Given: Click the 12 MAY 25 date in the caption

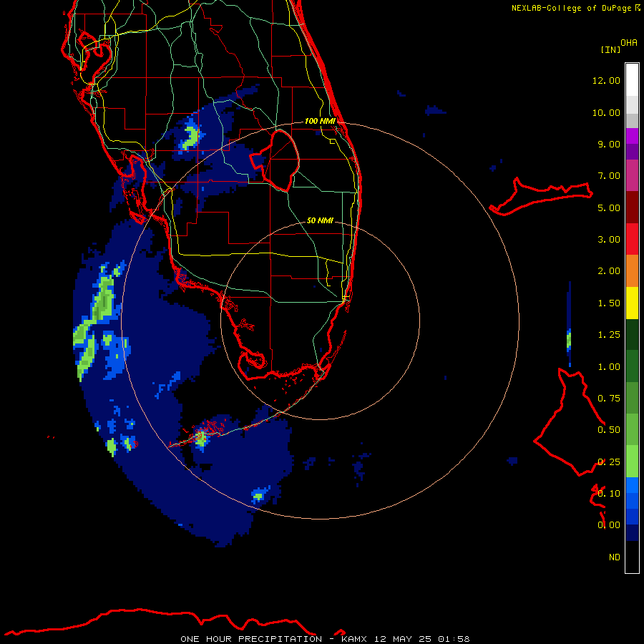Looking at the screenshot, I should (x=401, y=639).
